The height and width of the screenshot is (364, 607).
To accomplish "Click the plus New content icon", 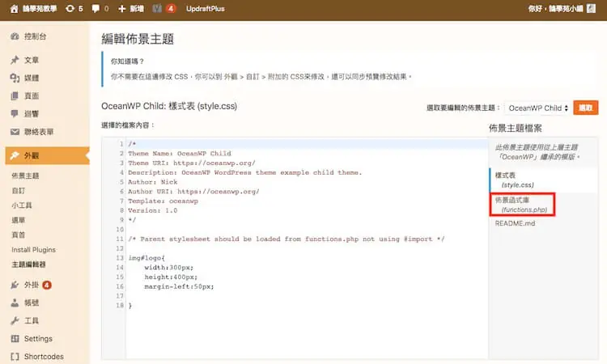I will pyautogui.click(x=121, y=9).
